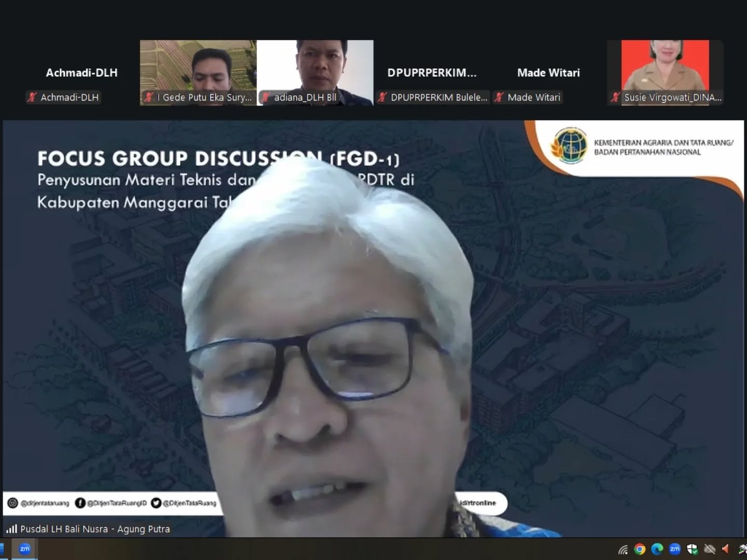
Task: Click orange arrow icon in system tray
Action: pyautogui.click(x=726, y=549)
